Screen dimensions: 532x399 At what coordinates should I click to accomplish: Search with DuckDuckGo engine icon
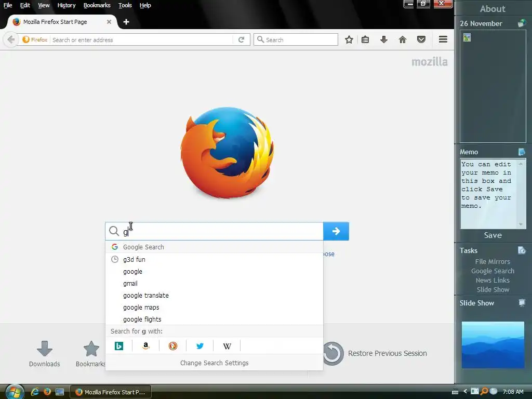172,345
